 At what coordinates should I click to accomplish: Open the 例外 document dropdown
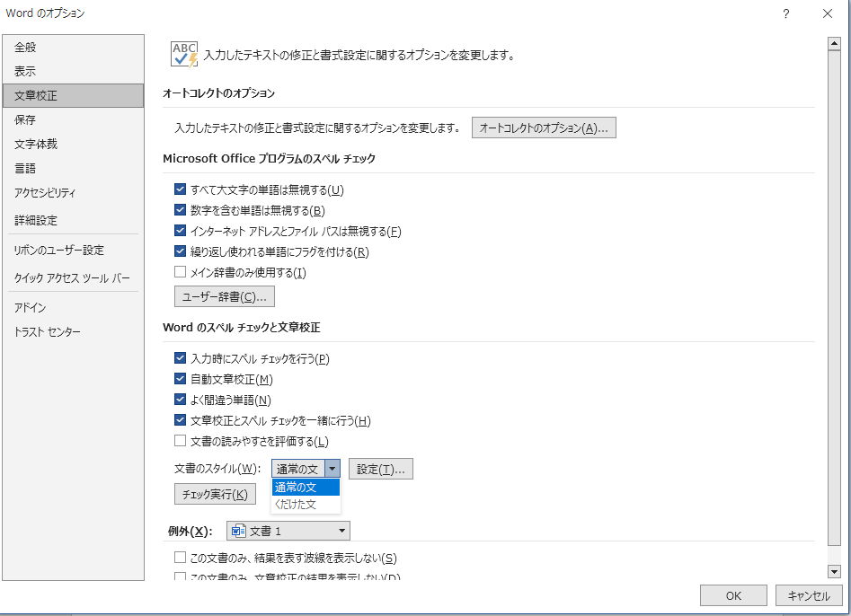coord(341,530)
